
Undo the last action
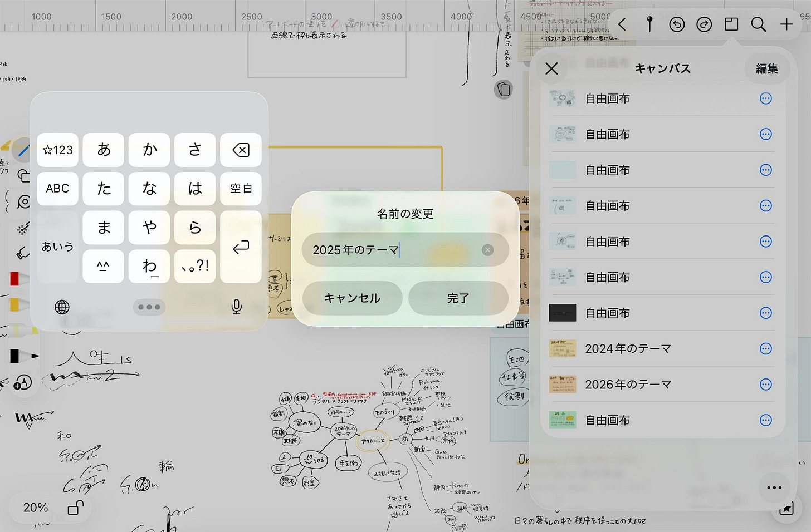676,24
